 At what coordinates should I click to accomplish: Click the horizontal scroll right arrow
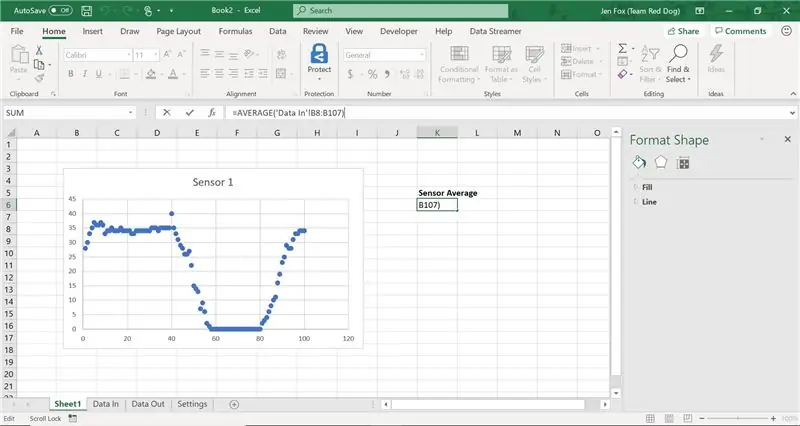(605, 404)
